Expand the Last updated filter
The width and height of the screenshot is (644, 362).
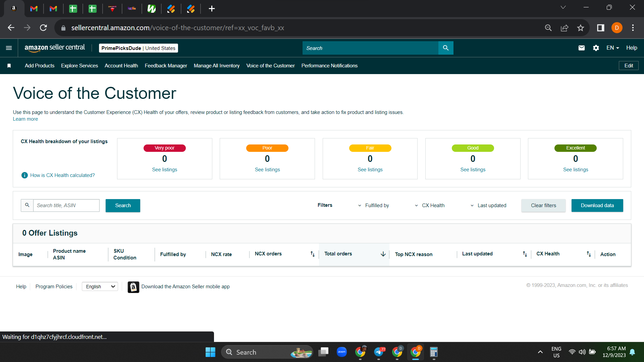[x=488, y=205]
